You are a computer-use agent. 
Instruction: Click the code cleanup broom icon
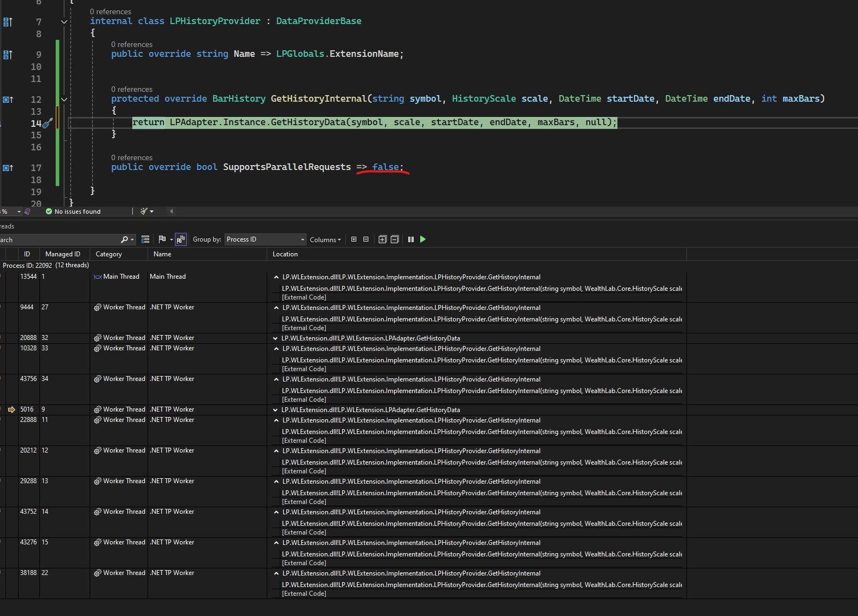coord(144,212)
